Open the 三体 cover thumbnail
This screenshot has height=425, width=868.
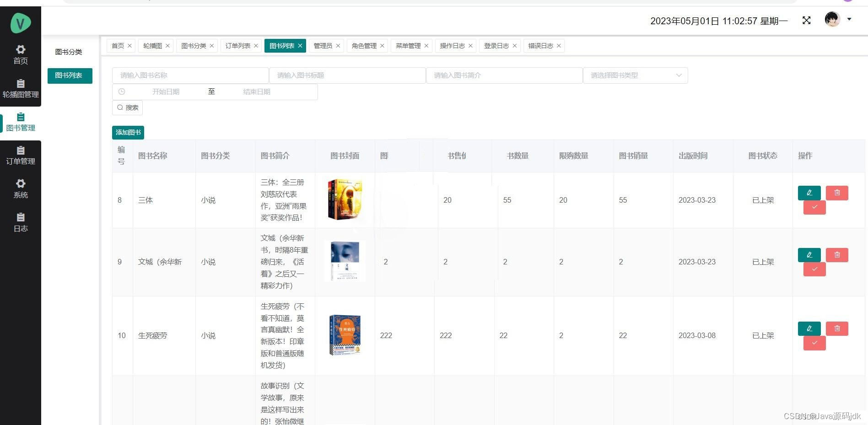pos(345,199)
